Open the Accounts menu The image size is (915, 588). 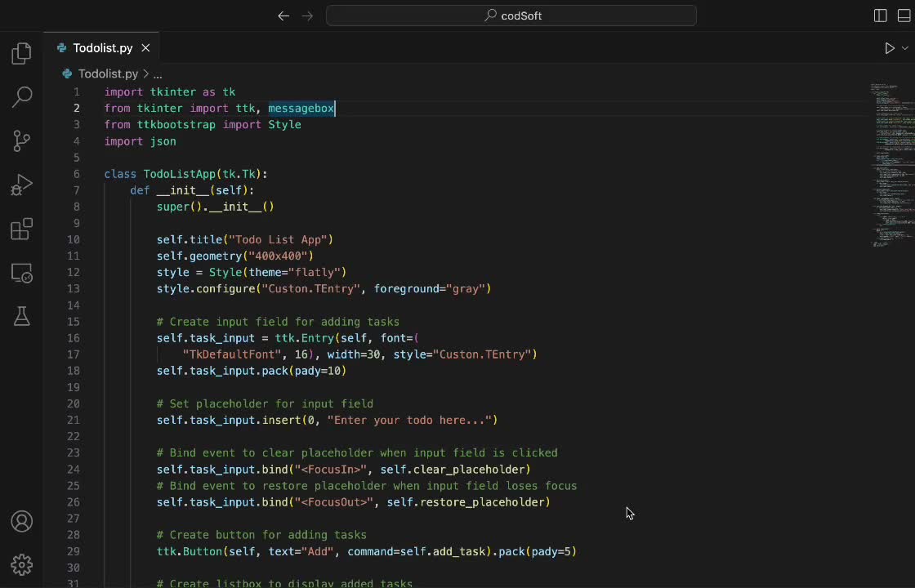pos(22,521)
